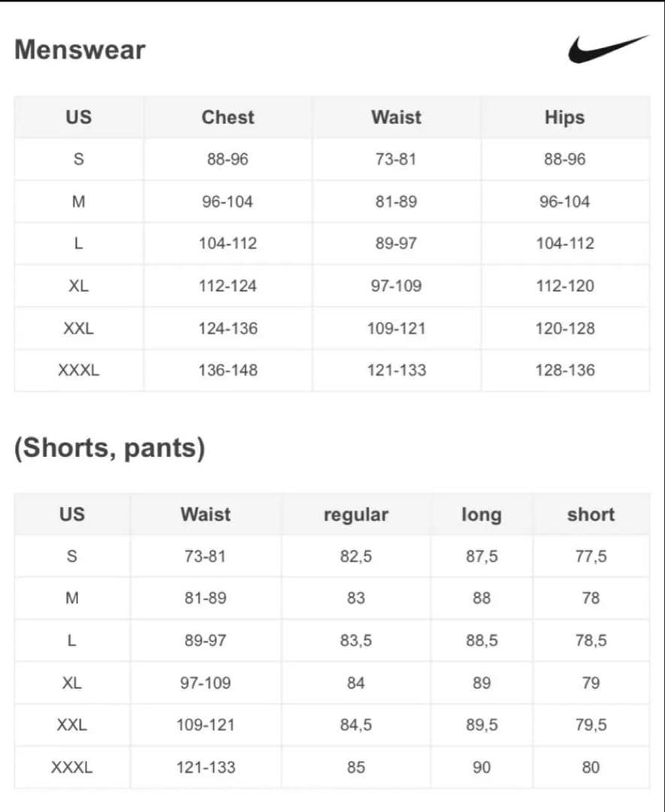This screenshot has width=665, height=812.
Task: Select the Menswear heading
Action: 80,50
